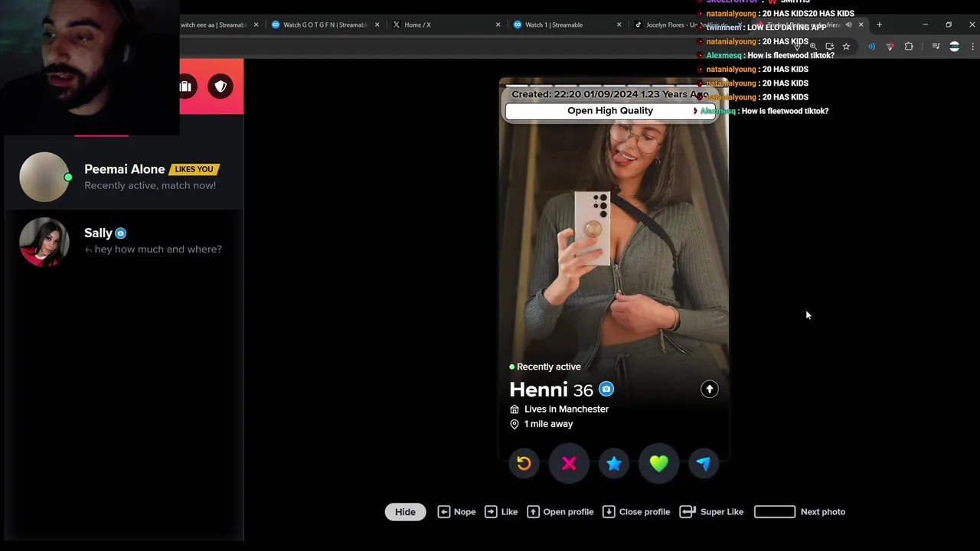Click the bookmark star in the address bar
Screen dimensions: 980x551
click(x=846, y=47)
